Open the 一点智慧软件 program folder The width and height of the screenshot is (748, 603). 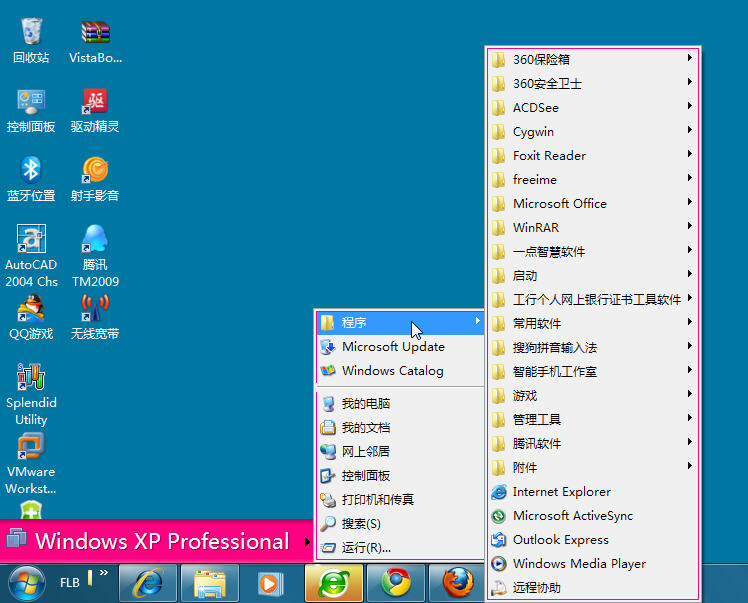click(x=593, y=252)
